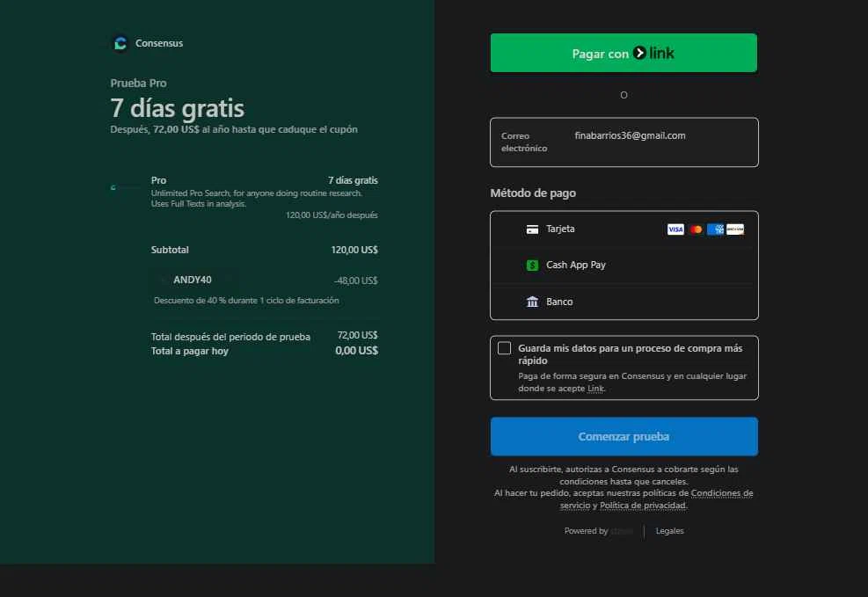Click the Subtotal 120,00 US$ amount
This screenshot has height=597, width=868.
click(354, 250)
